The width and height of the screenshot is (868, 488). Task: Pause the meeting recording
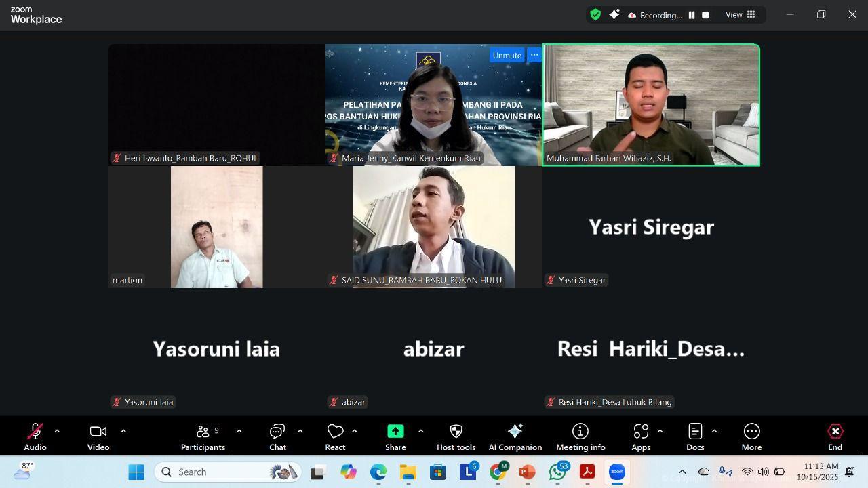tap(692, 15)
